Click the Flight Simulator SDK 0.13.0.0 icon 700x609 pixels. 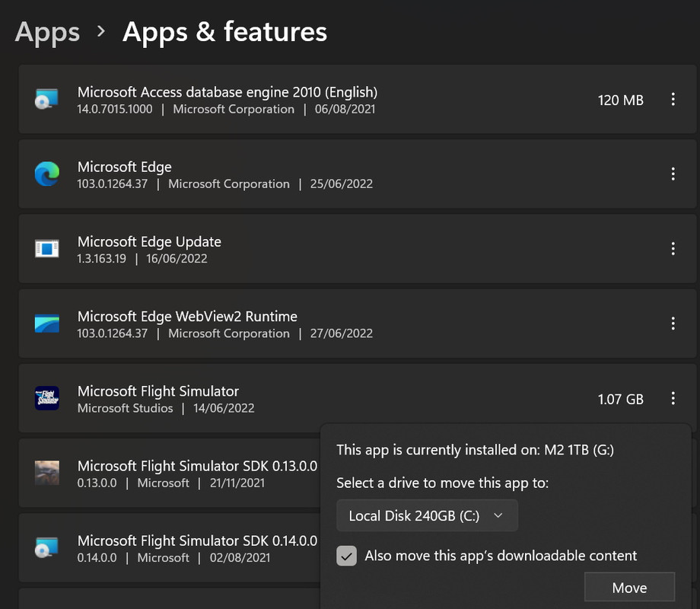[47, 473]
